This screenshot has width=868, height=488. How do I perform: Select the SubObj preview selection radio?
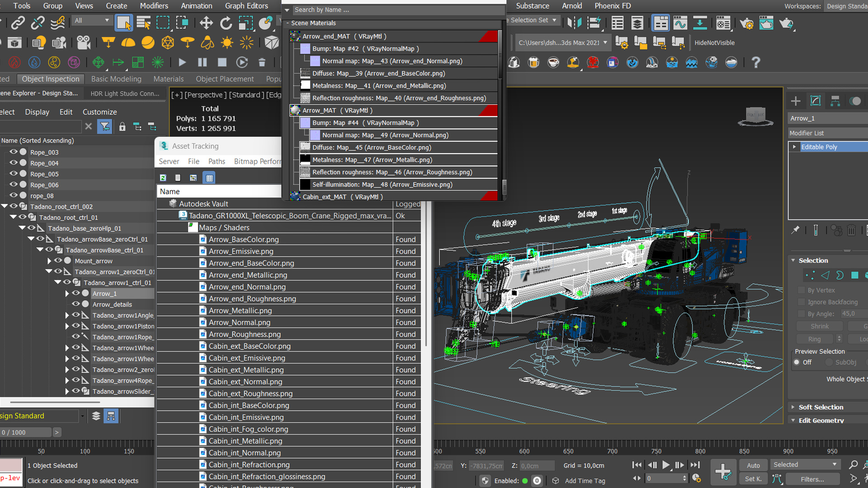tap(829, 362)
